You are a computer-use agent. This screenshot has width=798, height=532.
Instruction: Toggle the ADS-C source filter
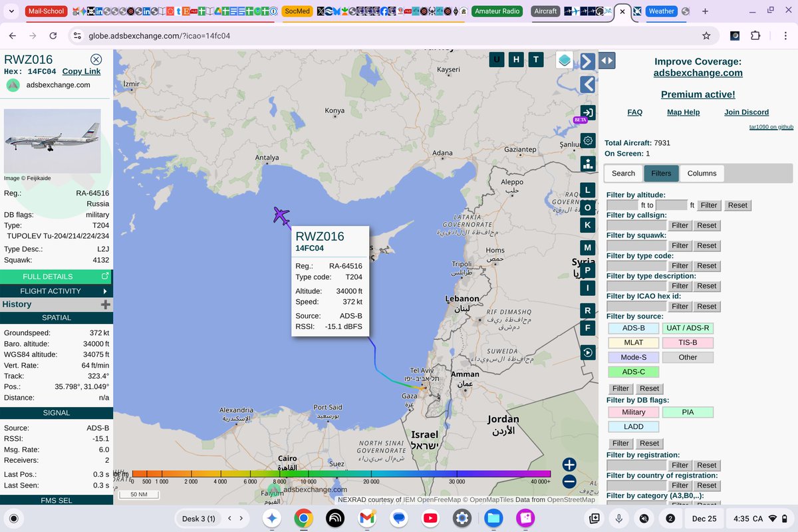pyautogui.click(x=634, y=372)
